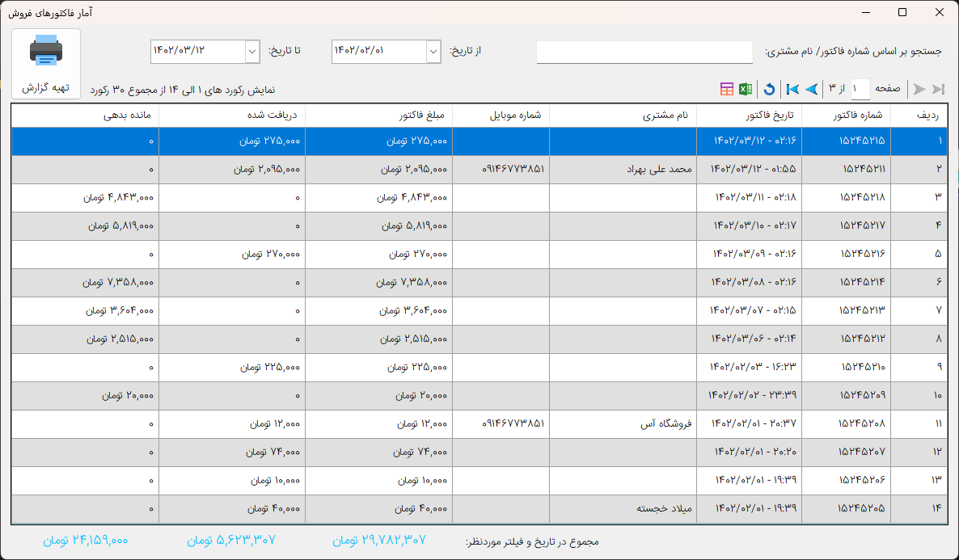Click mobile number in 'فروشگاه آس' row
The image size is (959, 560).
pos(513,423)
